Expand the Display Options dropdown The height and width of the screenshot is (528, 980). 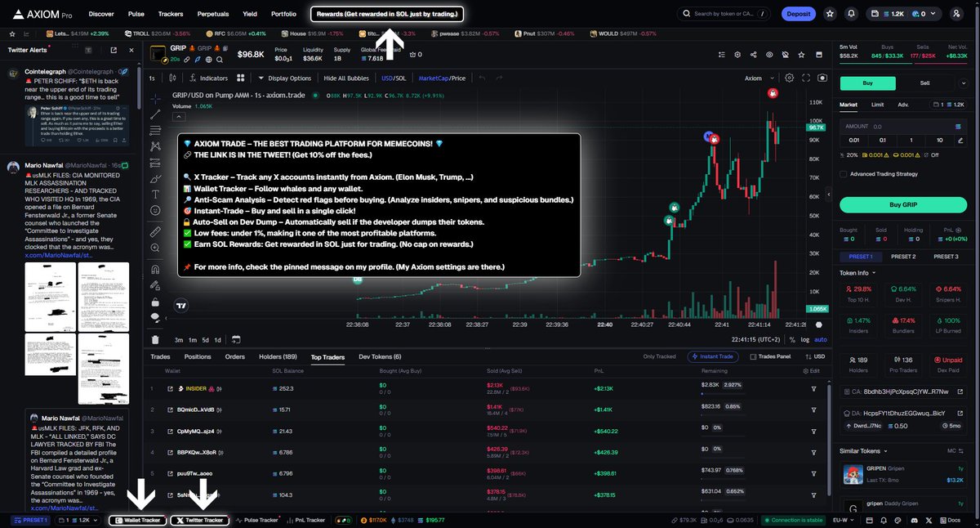tap(285, 78)
